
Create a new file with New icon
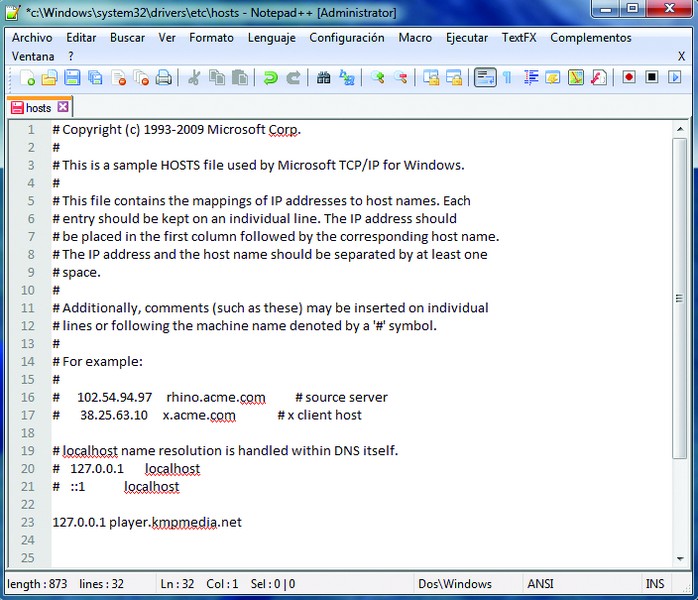[x=28, y=78]
